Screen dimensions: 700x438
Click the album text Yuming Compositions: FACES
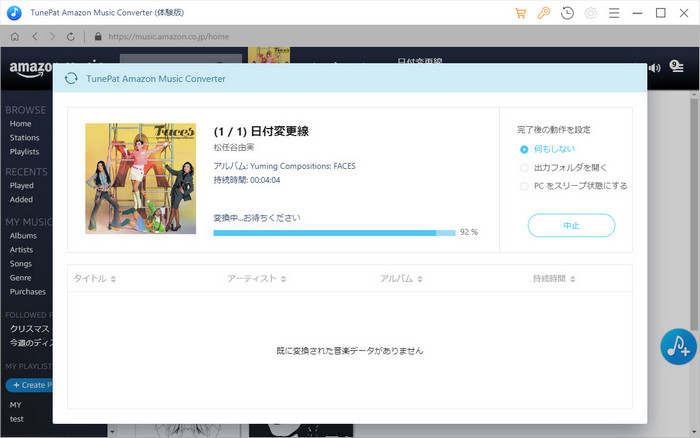[x=303, y=166]
